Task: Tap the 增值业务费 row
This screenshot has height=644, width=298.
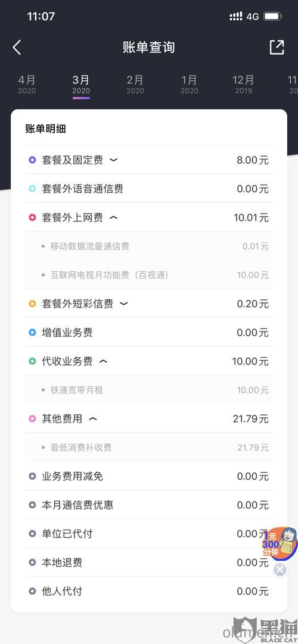Action: click(x=149, y=332)
